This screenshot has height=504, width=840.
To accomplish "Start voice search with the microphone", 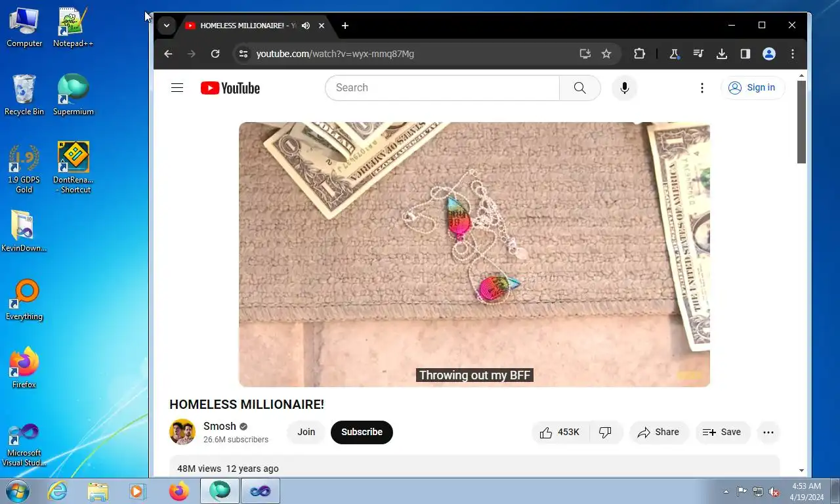I will pos(625,88).
